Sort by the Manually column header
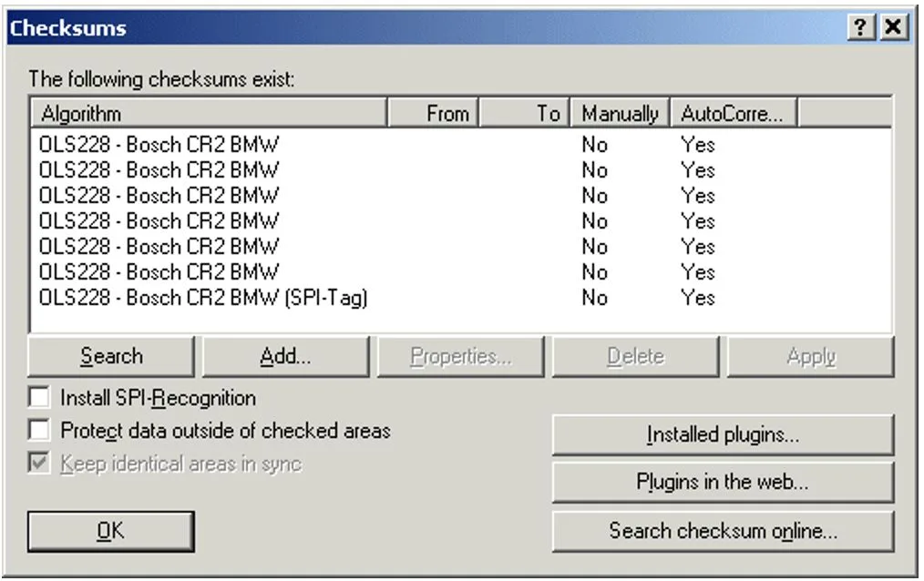The image size is (924, 581). (x=620, y=113)
